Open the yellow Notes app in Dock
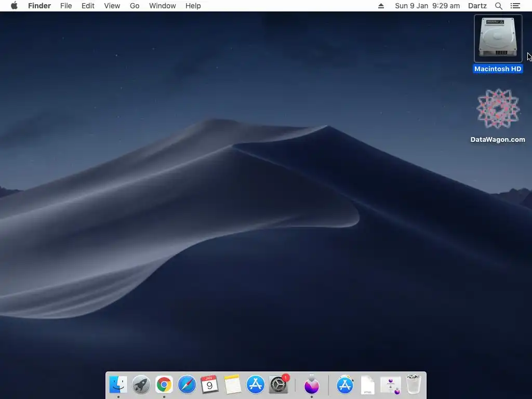532x399 pixels. [x=232, y=385]
